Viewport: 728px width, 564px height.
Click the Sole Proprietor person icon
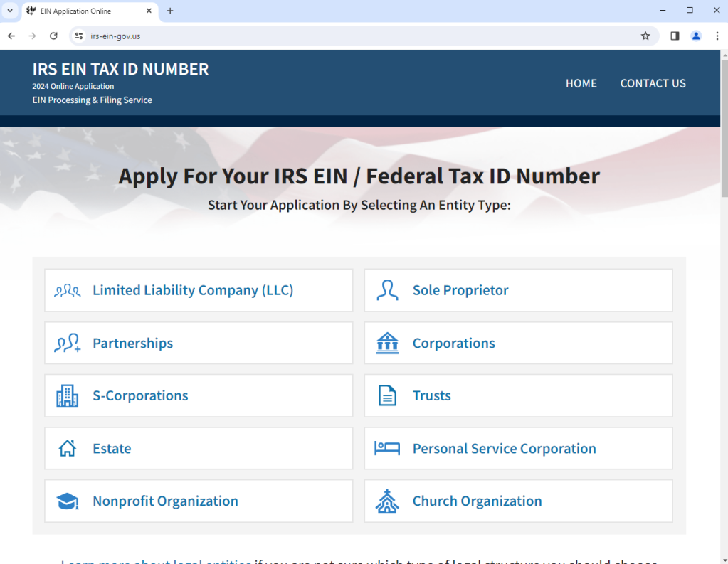click(387, 290)
